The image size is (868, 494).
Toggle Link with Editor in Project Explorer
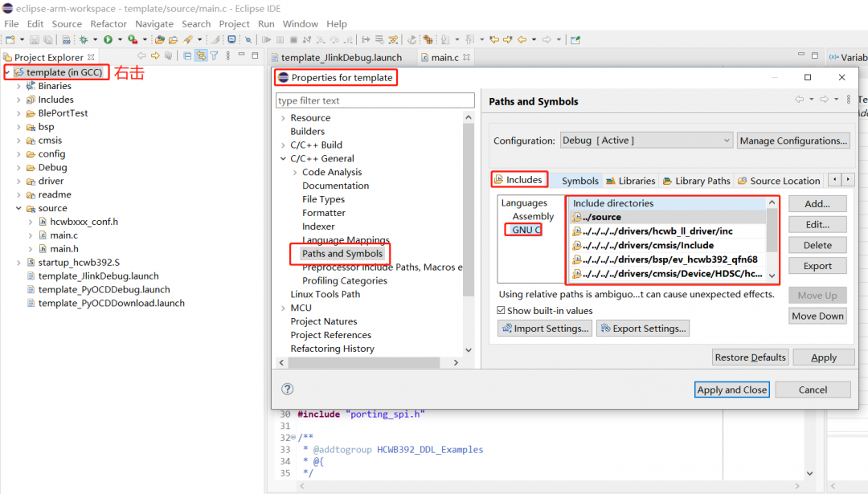click(x=200, y=56)
